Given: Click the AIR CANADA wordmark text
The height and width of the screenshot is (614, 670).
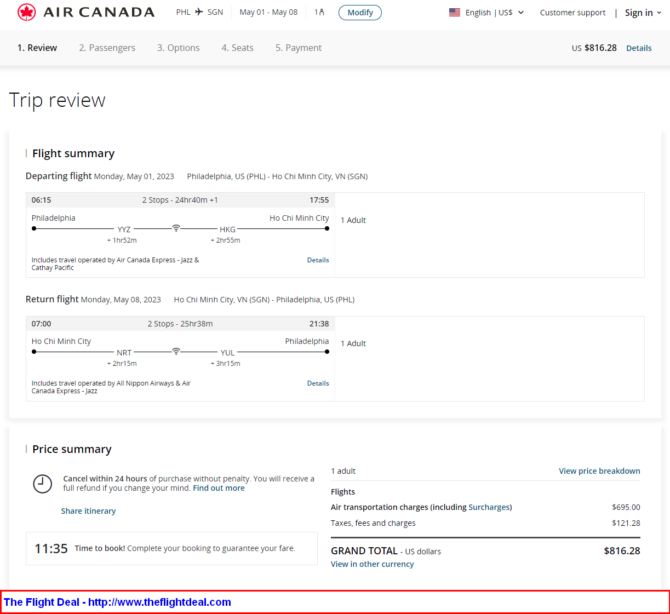Looking at the screenshot, I should tap(99, 12).
